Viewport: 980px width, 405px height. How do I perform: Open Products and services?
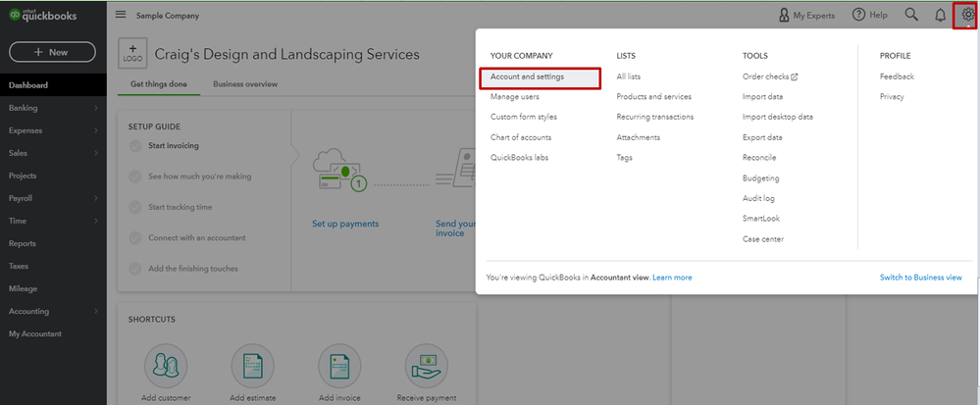pos(653,97)
